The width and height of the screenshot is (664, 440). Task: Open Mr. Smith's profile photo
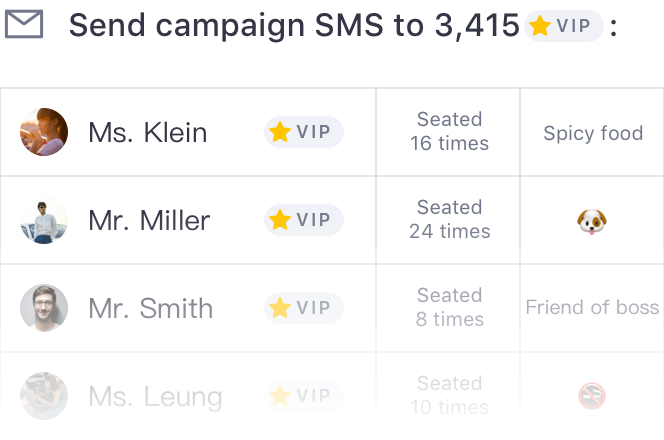pyautogui.click(x=44, y=308)
